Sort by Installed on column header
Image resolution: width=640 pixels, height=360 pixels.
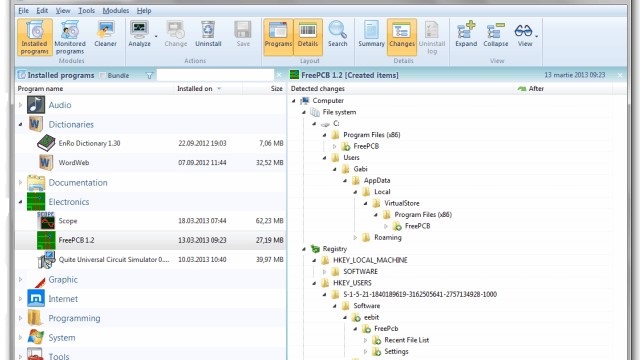195,89
